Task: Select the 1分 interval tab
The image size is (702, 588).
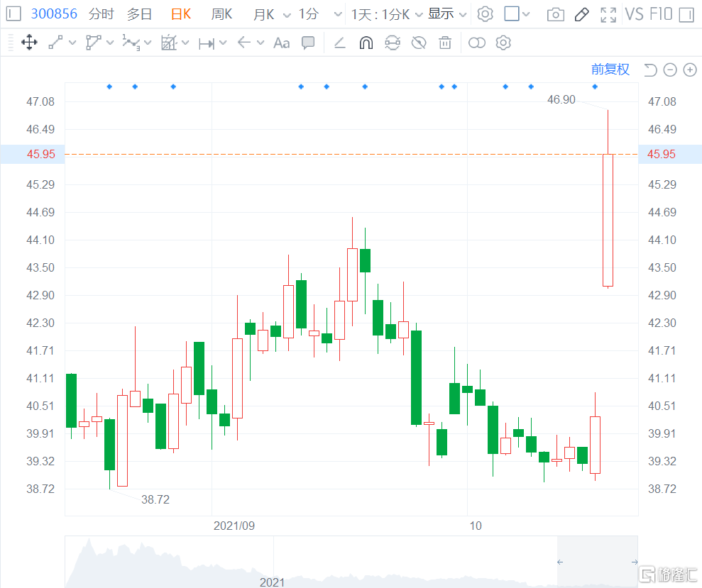Action: (309, 14)
